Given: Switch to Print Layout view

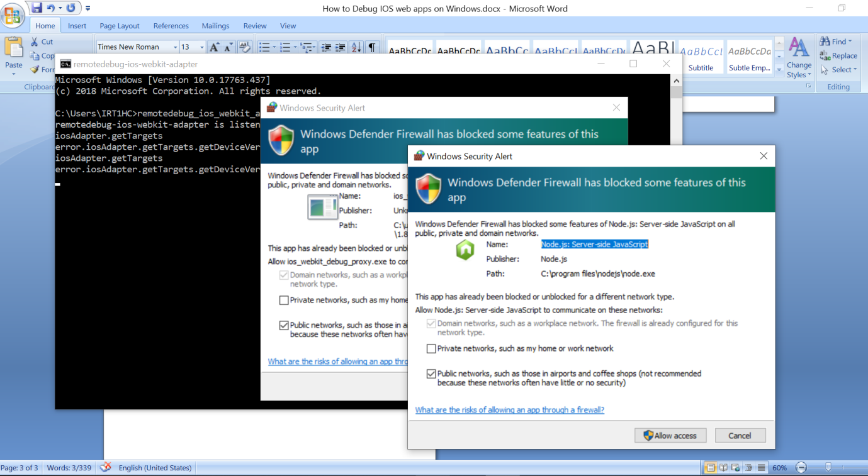Looking at the screenshot, I should pyautogui.click(x=711, y=468).
